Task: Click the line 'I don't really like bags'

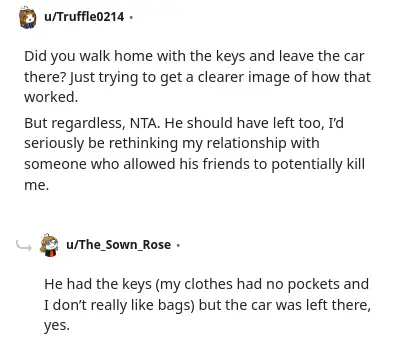Action: 207,305
